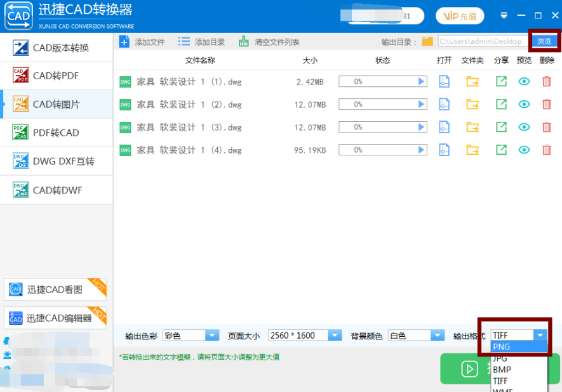Viewport: 562px width, 392px height.
Task: Open file 家具 软装设计 1 (2).dwg icon
Action: coord(444,105)
